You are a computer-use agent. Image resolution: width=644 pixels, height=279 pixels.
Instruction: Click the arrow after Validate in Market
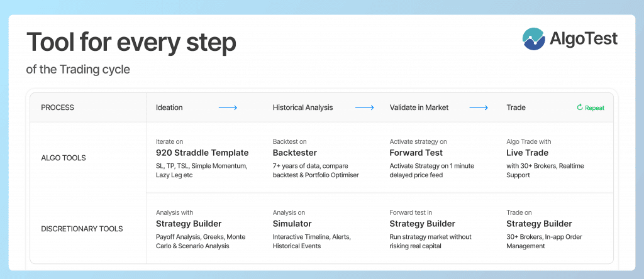pos(479,108)
